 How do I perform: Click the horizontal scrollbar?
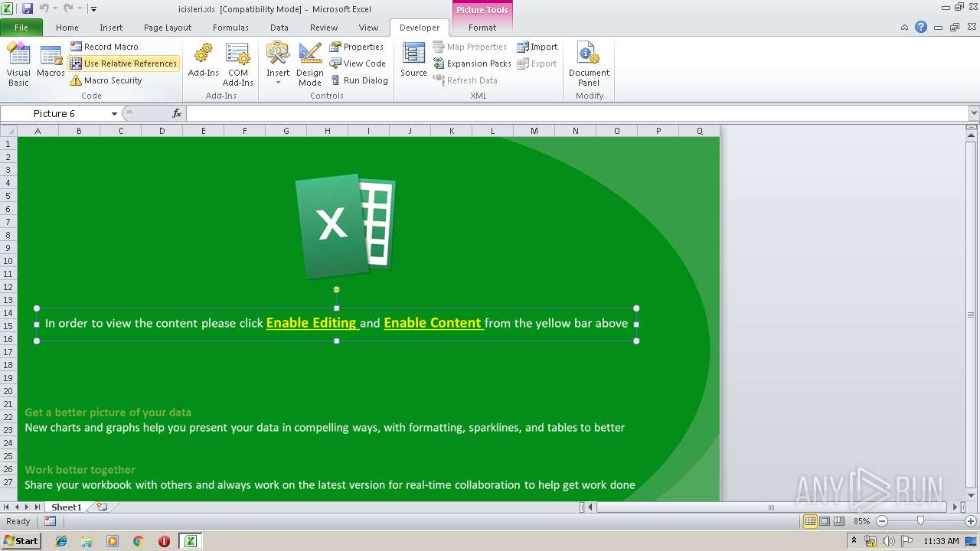tap(772, 507)
